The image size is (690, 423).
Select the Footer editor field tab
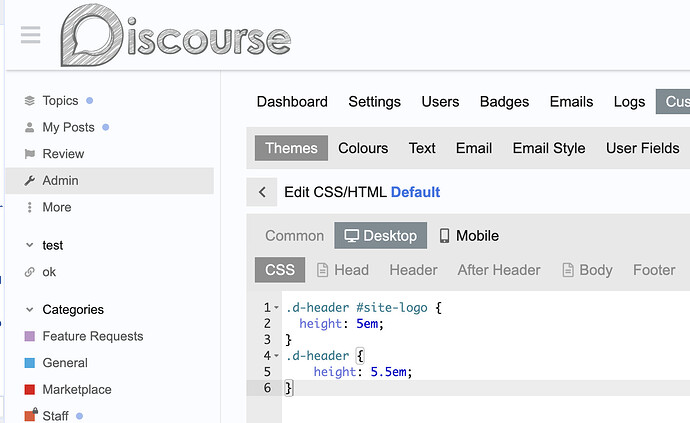(654, 270)
